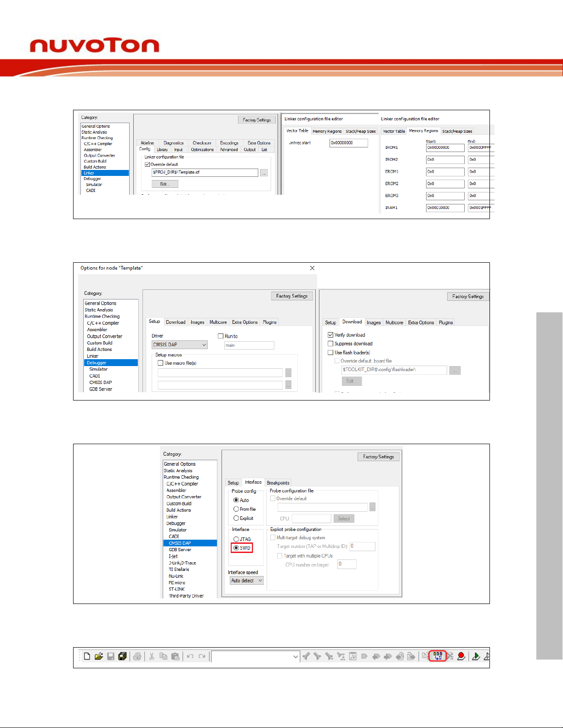The width and height of the screenshot is (563, 728).
Task: Click Factory Settings in CMSIS DAP panel
Action: point(378,457)
